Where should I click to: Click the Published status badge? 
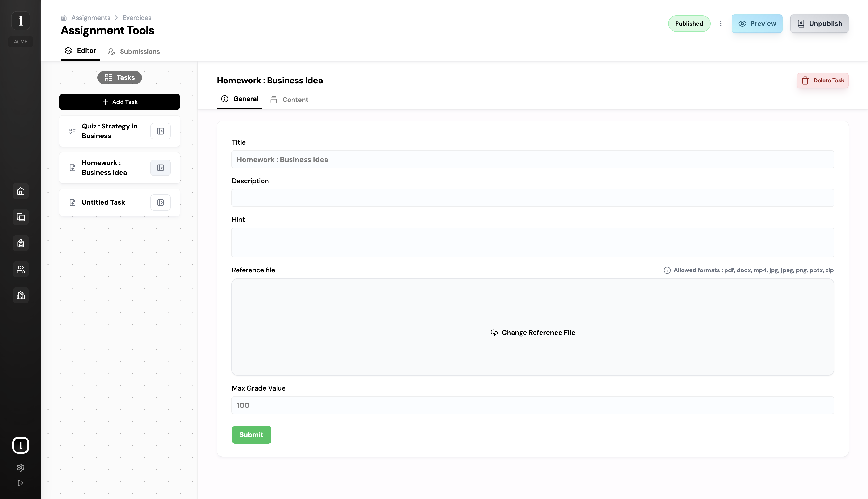tap(689, 24)
